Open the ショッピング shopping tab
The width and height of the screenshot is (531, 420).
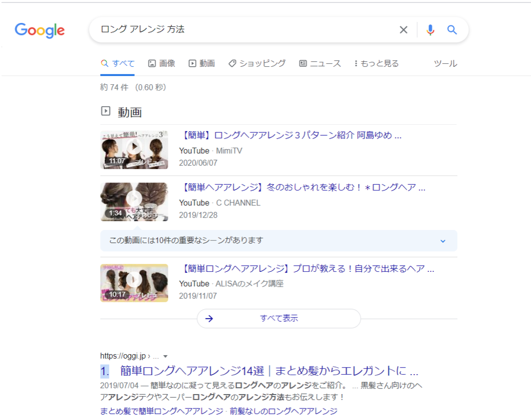click(257, 63)
